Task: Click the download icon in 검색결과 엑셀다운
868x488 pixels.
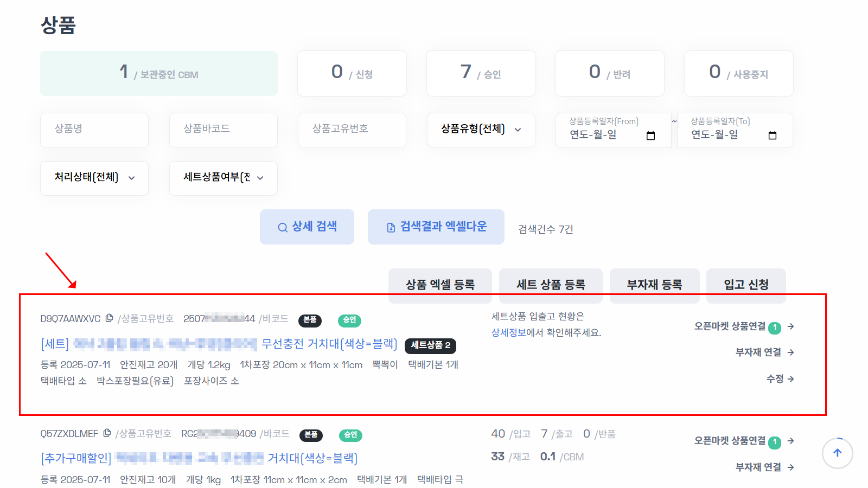Action: 390,227
